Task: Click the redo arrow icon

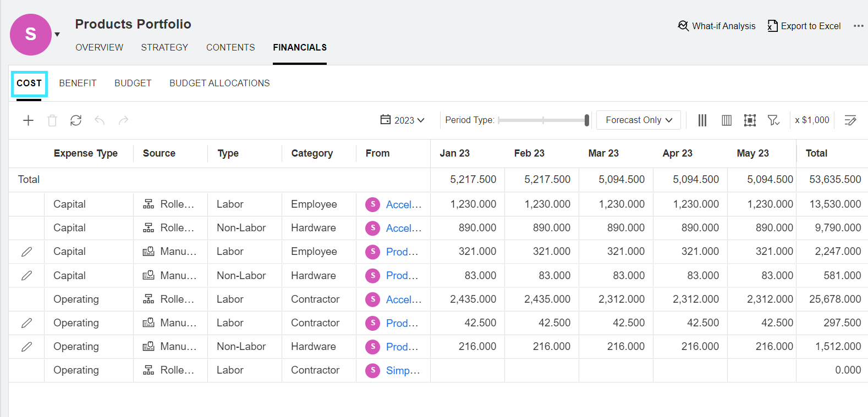Action: click(123, 120)
